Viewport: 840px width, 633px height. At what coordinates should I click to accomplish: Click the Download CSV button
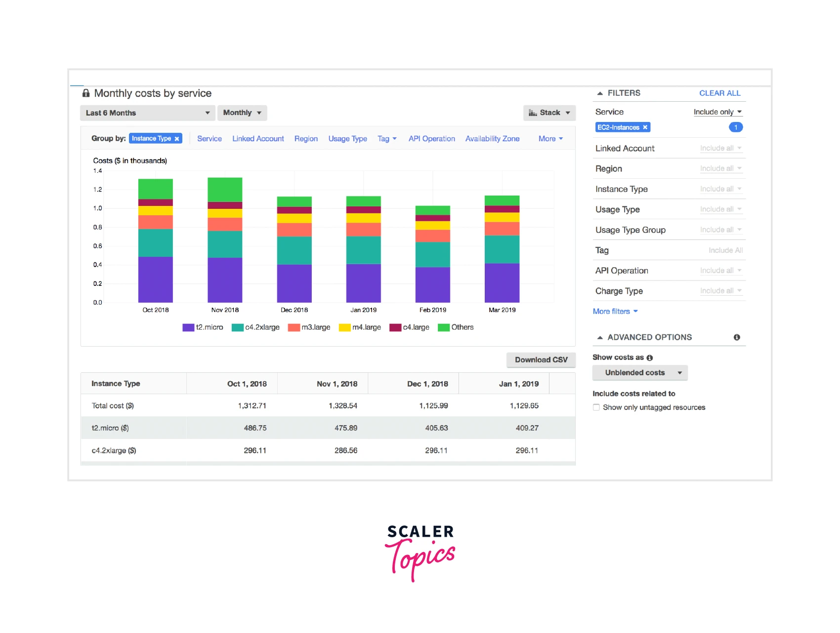click(541, 360)
